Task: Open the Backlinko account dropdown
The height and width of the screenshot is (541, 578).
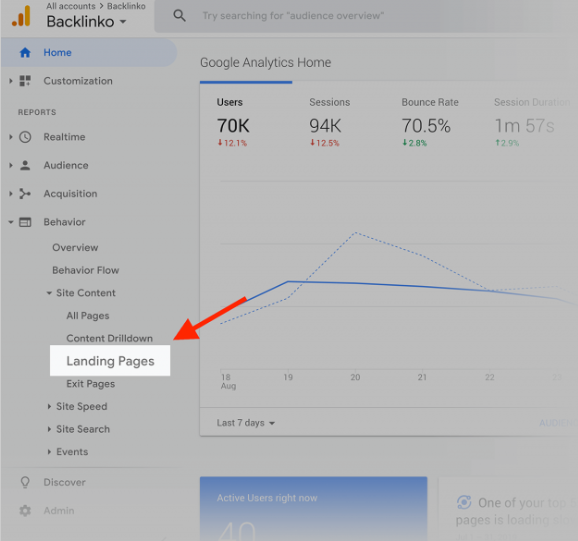Action: click(87, 22)
